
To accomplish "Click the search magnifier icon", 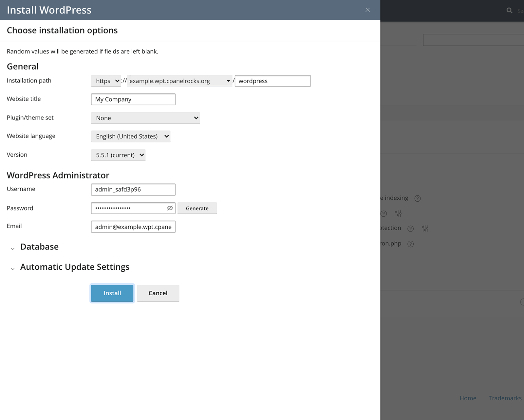I will pos(509,10).
